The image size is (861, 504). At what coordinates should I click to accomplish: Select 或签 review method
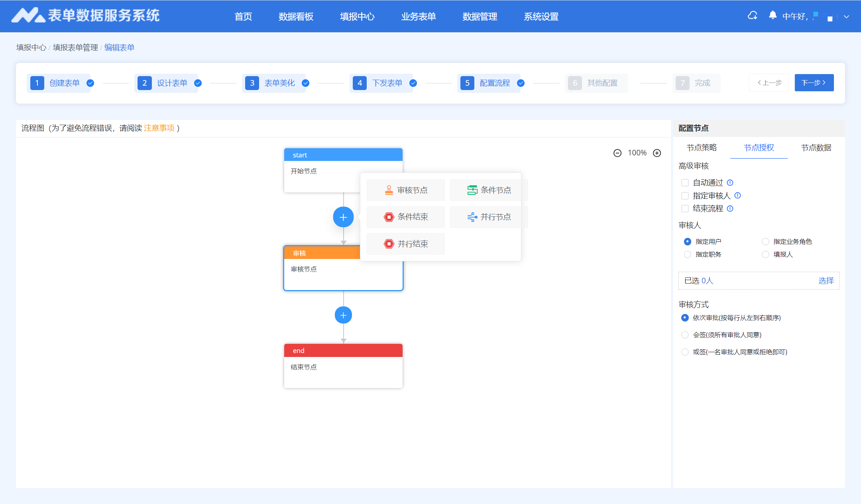pyautogui.click(x=685, y=352)
